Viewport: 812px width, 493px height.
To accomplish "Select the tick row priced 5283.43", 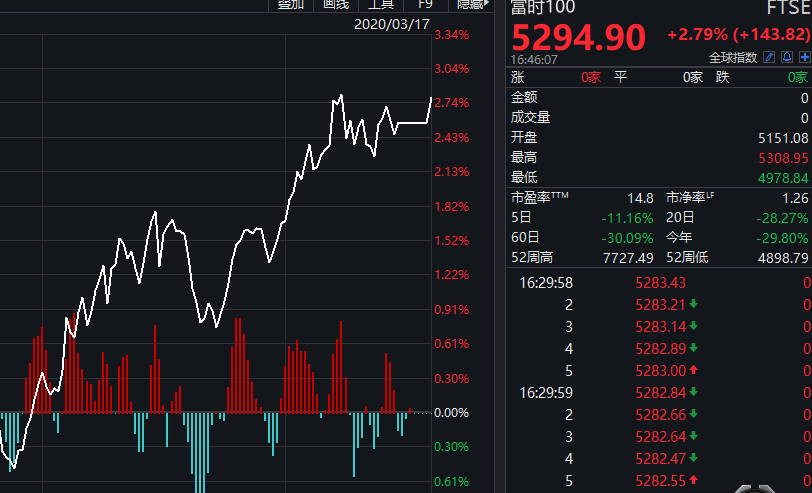I will (x=660, y=283).
